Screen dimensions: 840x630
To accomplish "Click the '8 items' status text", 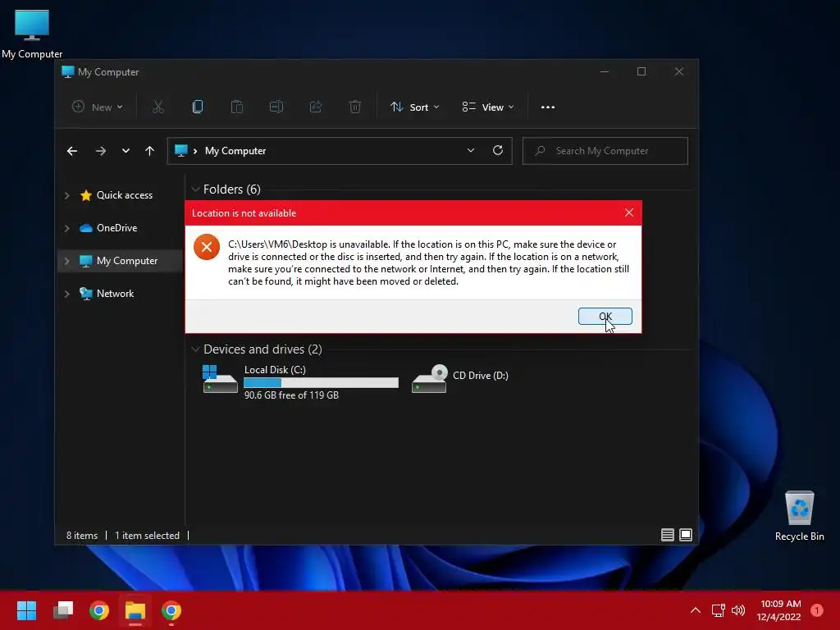I will [82, 535].
